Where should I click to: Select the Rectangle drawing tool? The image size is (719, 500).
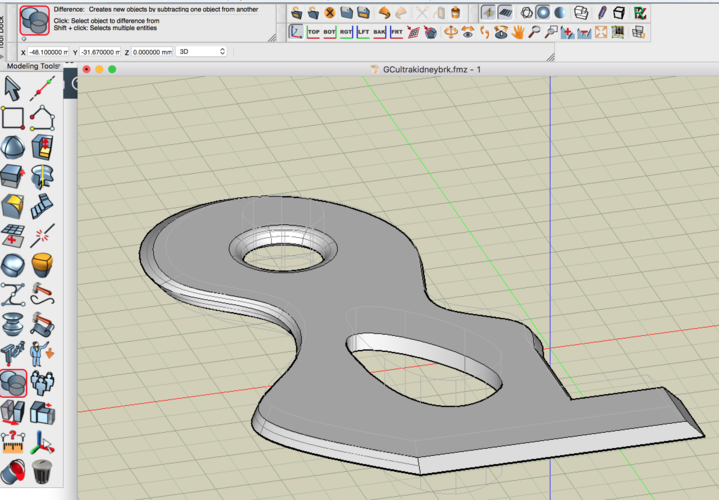[x=12, y=118]
